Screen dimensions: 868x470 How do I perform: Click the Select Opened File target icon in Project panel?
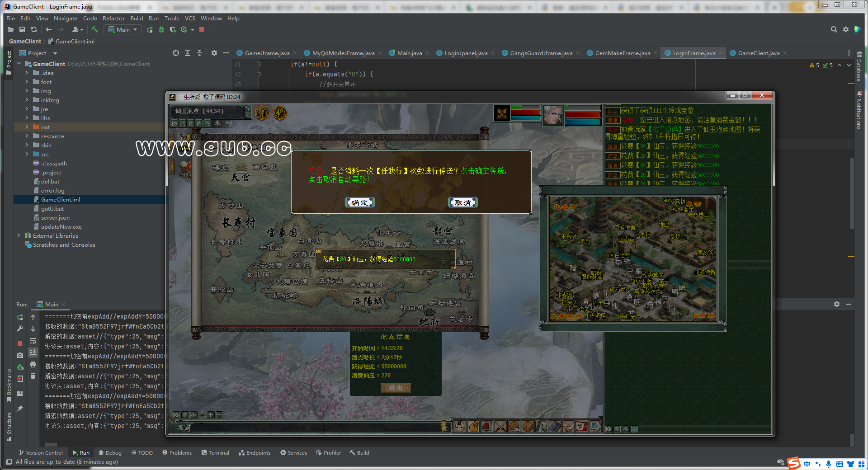coord(176,53)
